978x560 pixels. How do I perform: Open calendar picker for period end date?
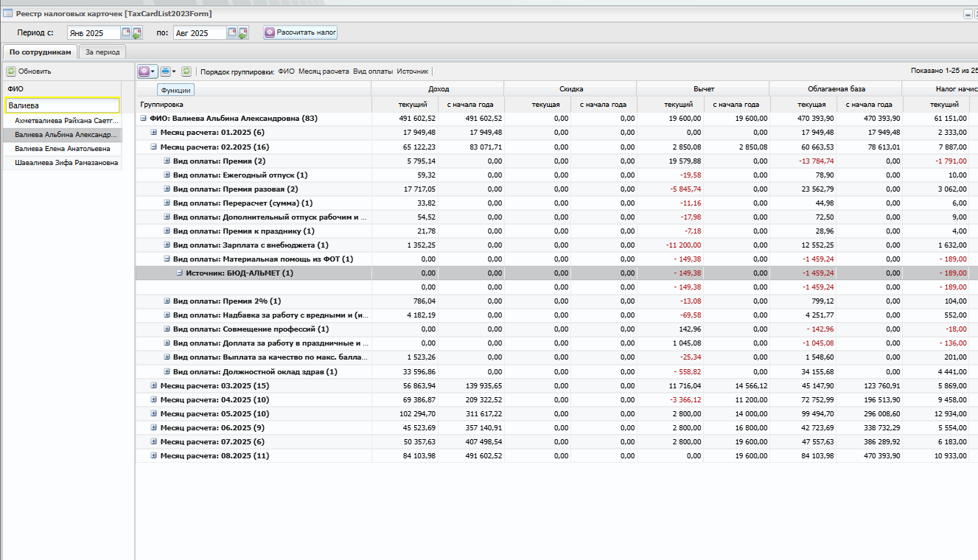tap(231, 32)
